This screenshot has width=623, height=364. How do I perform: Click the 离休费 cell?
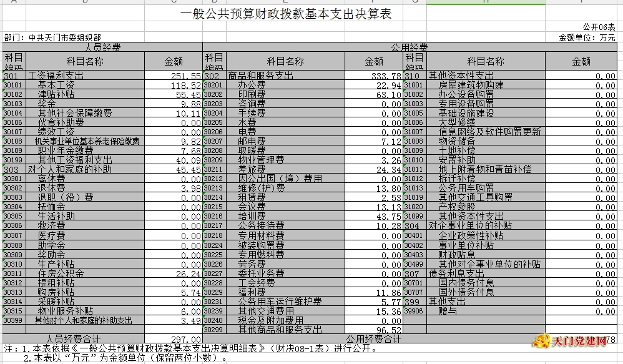86,179
